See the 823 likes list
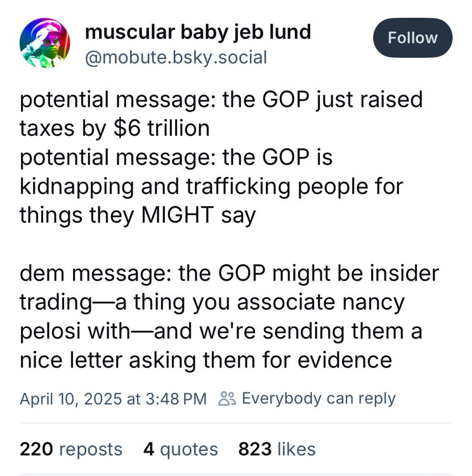Image resolution: width=472 pixels, height=476 pixels. point(277,449)
